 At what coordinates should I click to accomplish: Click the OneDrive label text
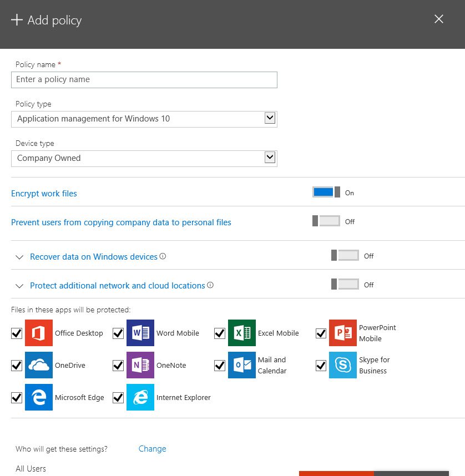tap(70, 366)
